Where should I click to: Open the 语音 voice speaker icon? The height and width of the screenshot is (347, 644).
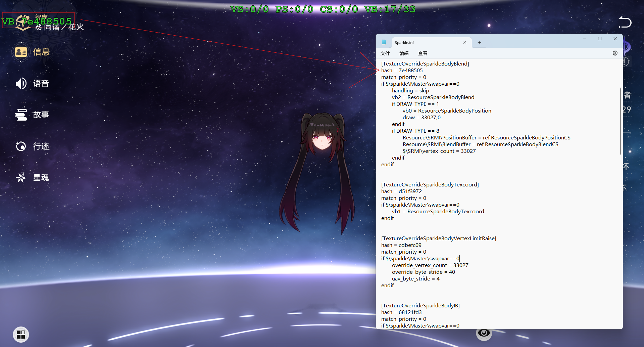tap(21, 83)
